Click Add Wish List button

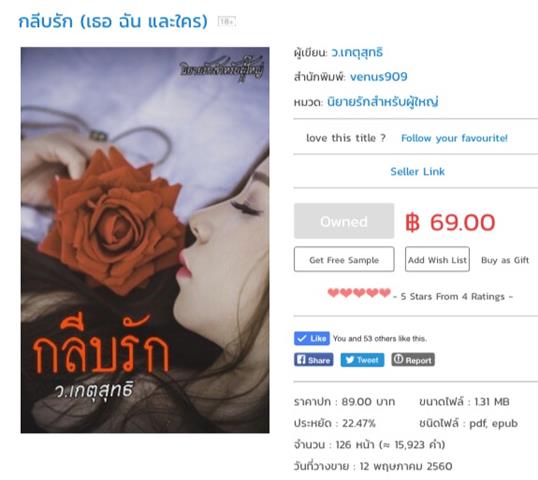(x=437, y=259)
